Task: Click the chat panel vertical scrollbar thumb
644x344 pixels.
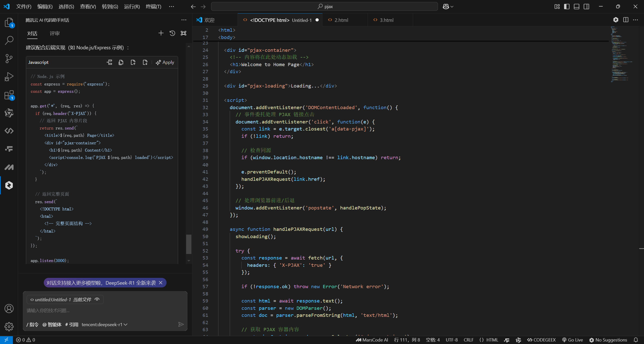Action: 189,244
